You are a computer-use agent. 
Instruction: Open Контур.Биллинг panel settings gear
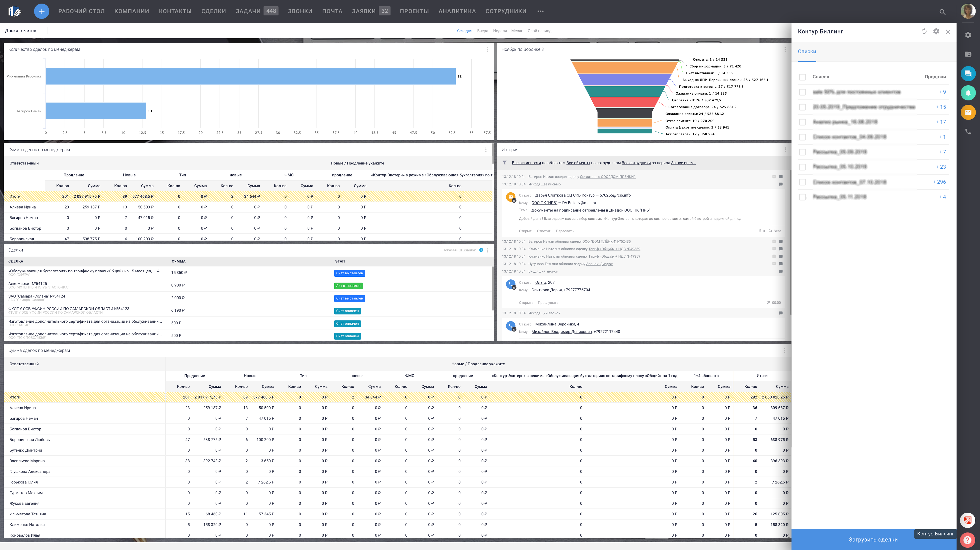point(936,32)
